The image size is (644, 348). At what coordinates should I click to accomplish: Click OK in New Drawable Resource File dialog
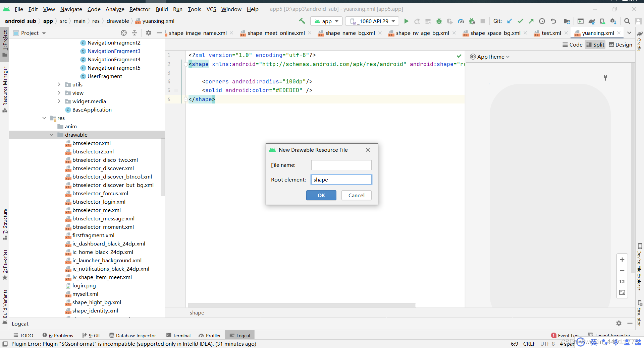coord(321,195)
